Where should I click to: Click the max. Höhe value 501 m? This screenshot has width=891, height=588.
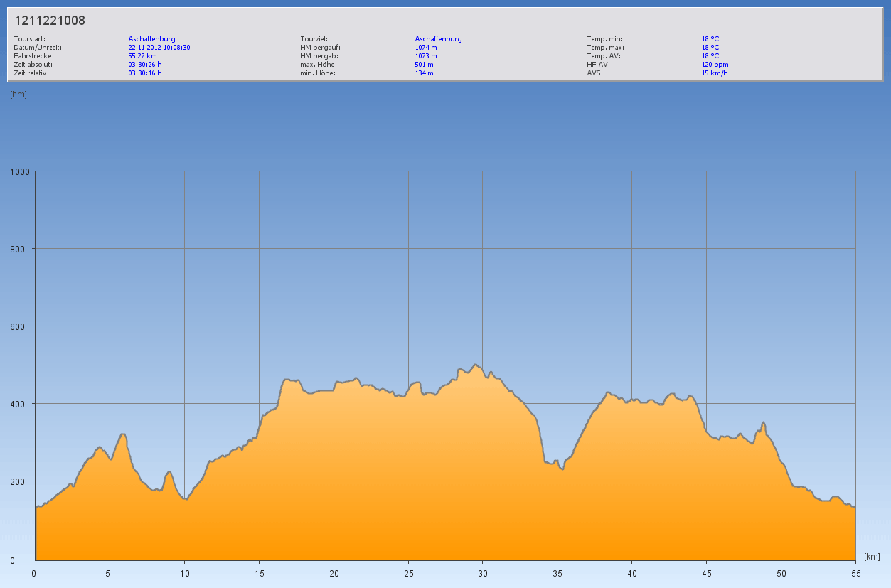[424, 65]
